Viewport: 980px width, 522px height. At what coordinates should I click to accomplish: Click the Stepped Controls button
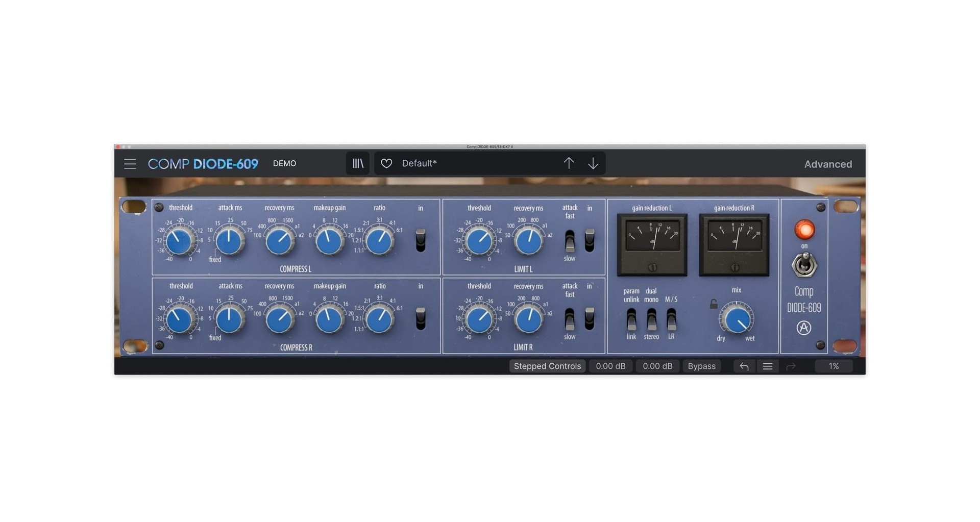pos(547,366)
